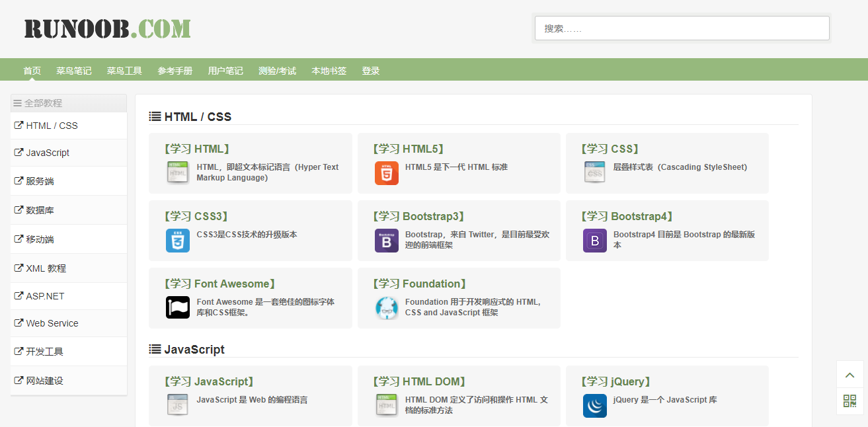
Task: Open 【学习 Bootstrap3】 tutorial title
Action: click(418, 217)
